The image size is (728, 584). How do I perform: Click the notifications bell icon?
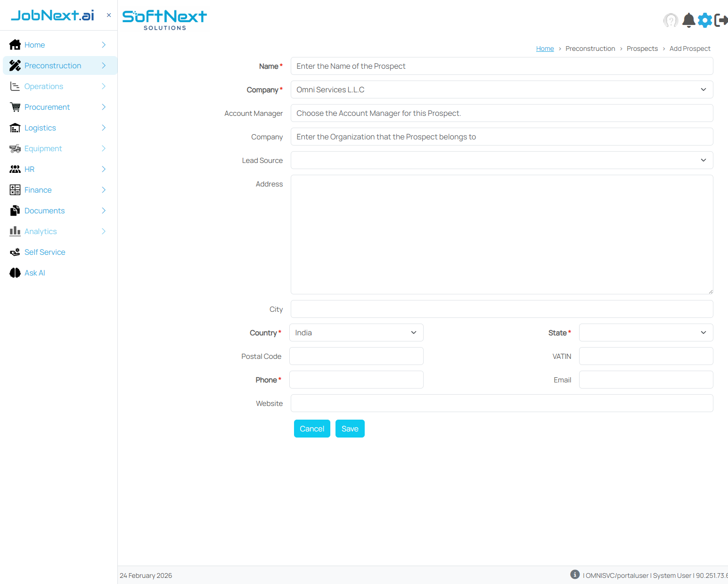coord(688,20)
